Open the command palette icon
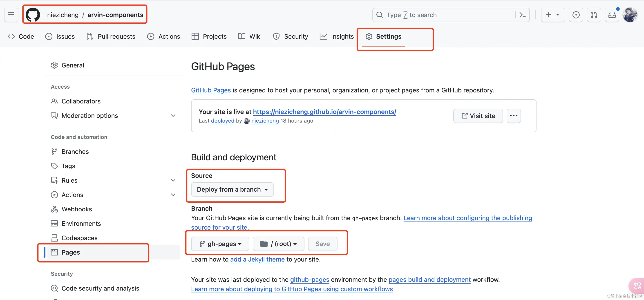The image size is (644, 300). 522,15
